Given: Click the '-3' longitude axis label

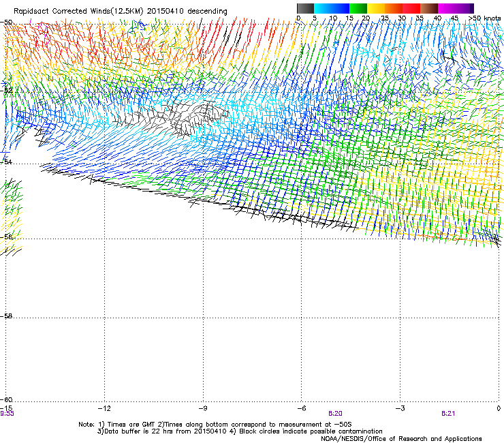Looking at the screenshot, I should (x=400, y=408).
